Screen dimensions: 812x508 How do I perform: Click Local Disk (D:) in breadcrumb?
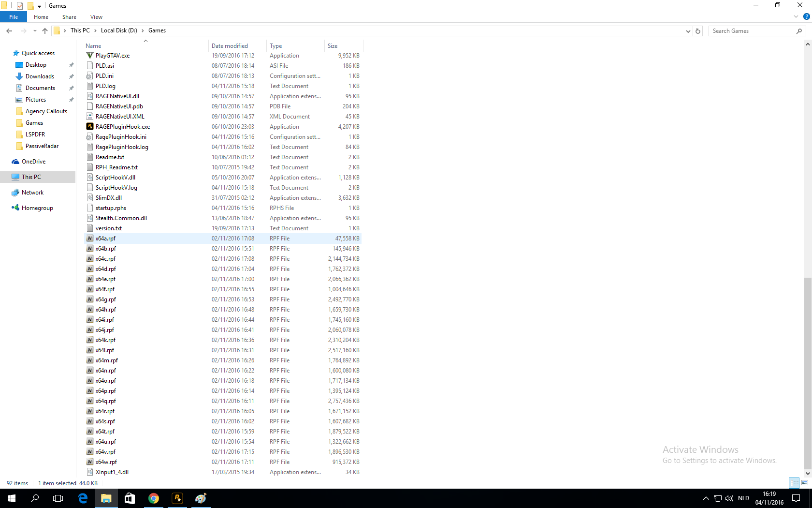point(119,30)
